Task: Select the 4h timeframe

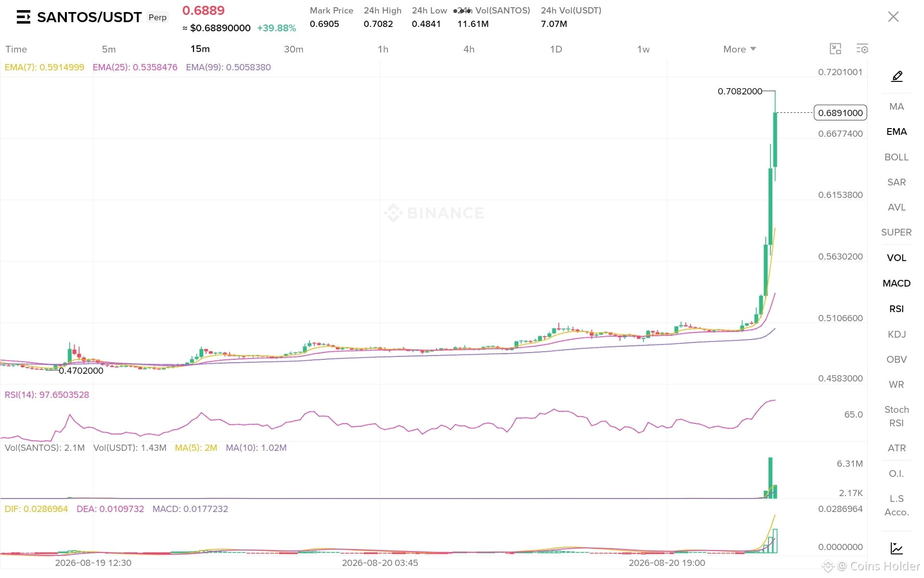Action: [x=469, y=49]
